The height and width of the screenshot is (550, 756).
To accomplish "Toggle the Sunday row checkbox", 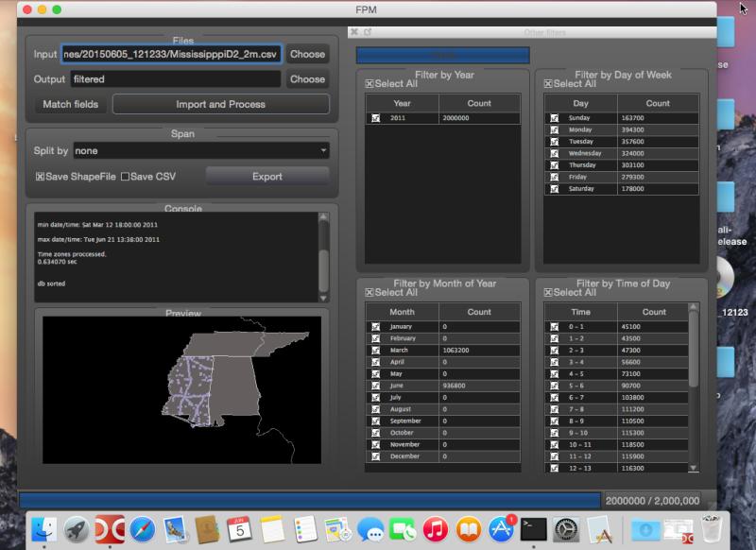I will coord(555,118).
